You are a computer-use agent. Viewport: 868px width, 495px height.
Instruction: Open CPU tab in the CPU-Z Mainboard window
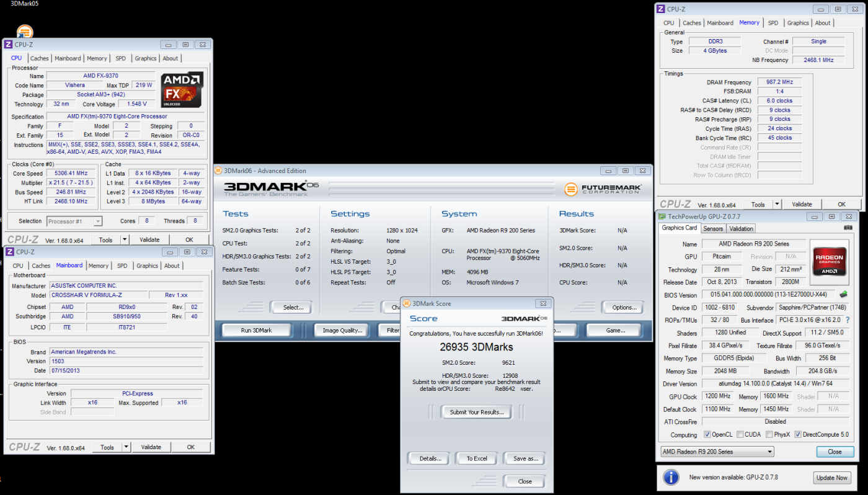point(19,265)
